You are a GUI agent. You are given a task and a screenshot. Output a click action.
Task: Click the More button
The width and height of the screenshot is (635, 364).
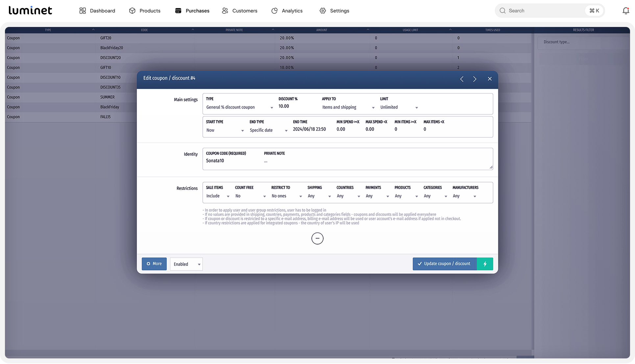pyautogui.click(x=154, y=264)
